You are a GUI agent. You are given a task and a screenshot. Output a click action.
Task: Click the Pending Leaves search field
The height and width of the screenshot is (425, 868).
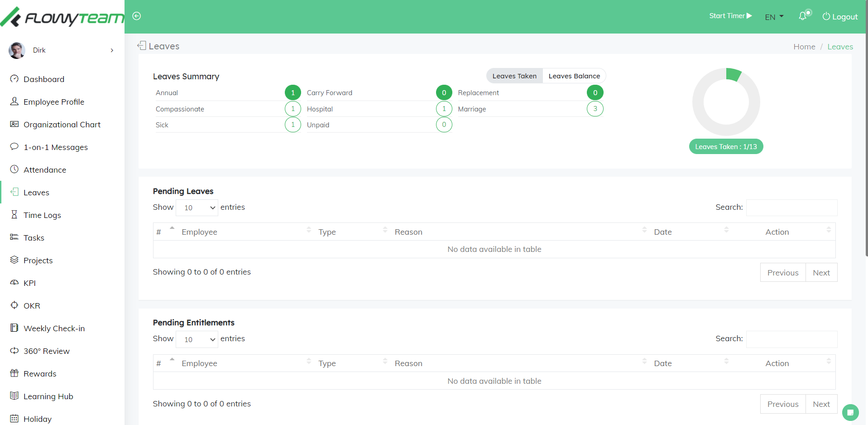click(x=791, y=208)
